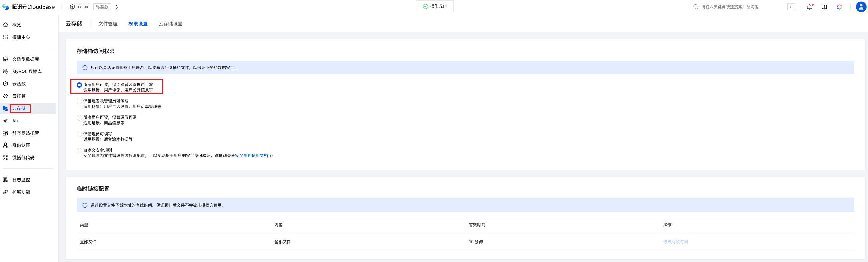Open 云函数 menu item
This screenshot has width=868, height=262.
(x=19, y=84)
